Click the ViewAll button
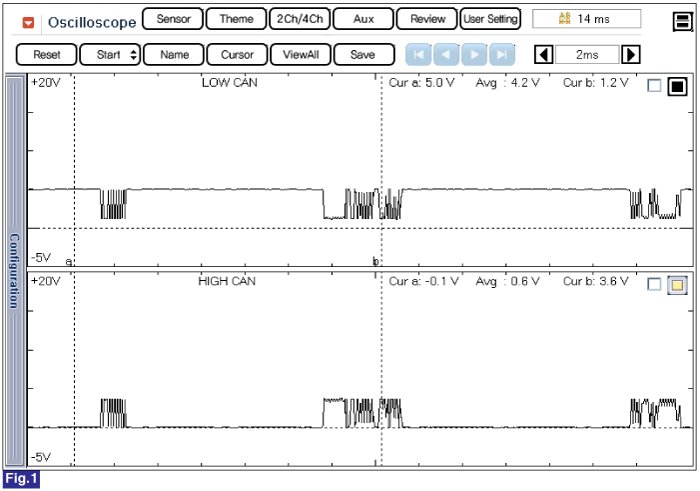The image size is (700, 491). 300,55
